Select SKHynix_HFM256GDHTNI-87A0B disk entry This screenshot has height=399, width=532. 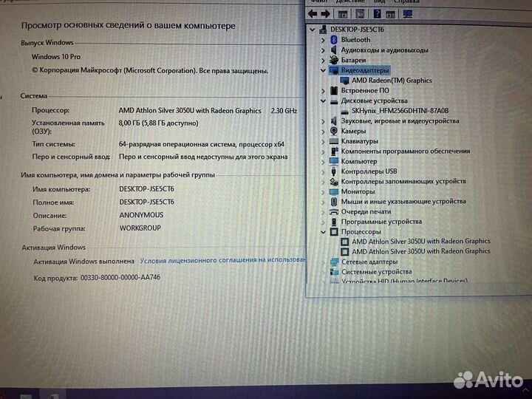[x=400, y=111]
